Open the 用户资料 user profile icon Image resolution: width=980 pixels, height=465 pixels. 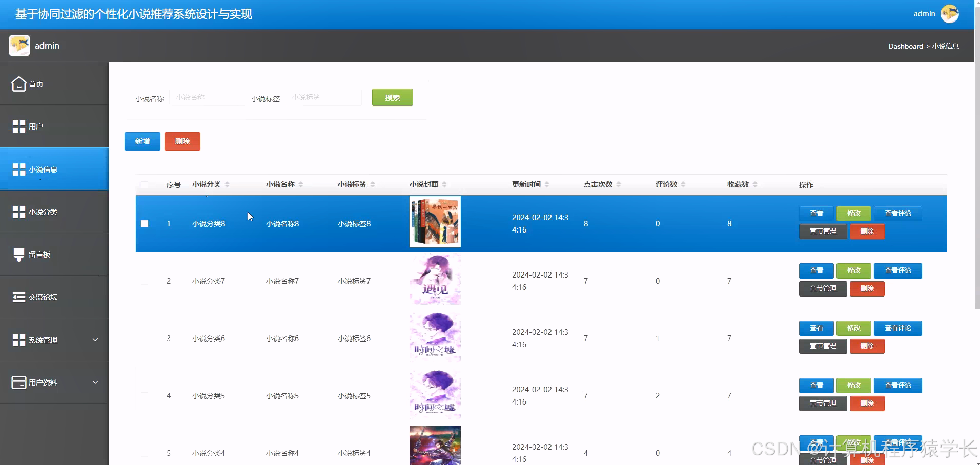tap(18, 382)
